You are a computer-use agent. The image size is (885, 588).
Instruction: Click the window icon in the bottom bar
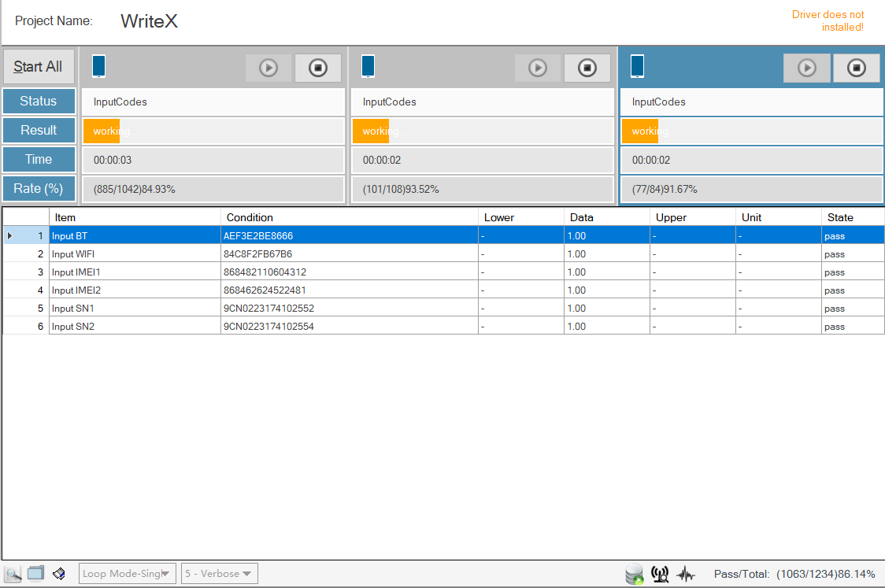pyautogui.click(x=35, y=573)
